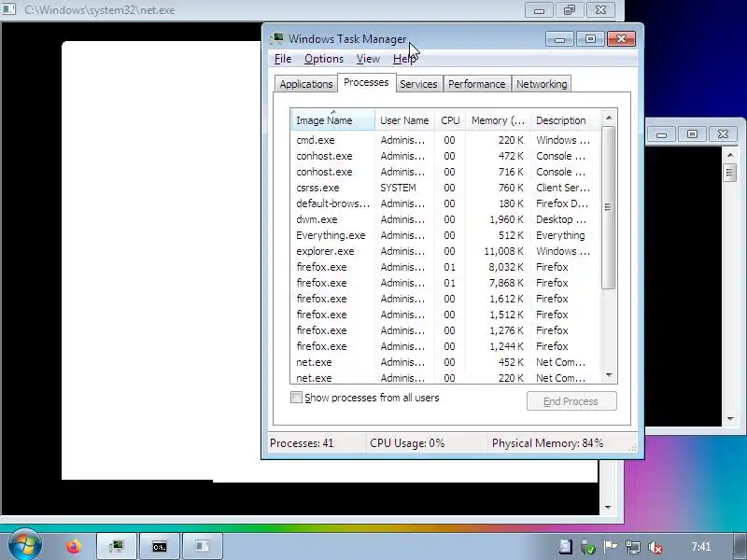Image resolution: width=747 pixels, height=560 pixels.
Task: Sort by CPU column header
Action: pyautogui.click(x=450, y=120)
